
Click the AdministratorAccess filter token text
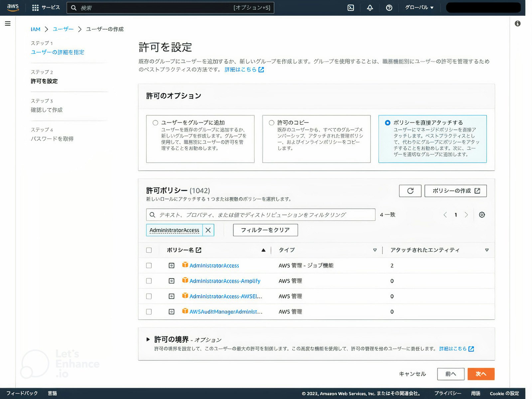click(174, 230)
